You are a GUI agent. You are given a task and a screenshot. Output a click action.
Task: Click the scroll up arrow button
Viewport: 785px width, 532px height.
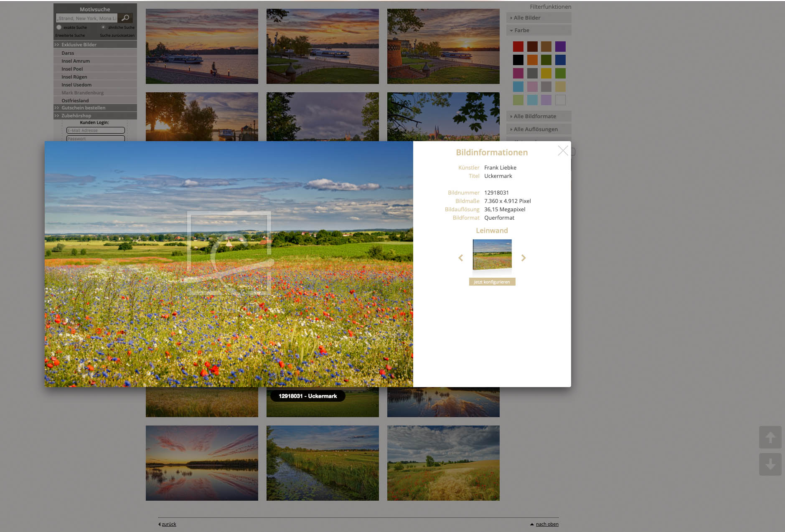770,437
